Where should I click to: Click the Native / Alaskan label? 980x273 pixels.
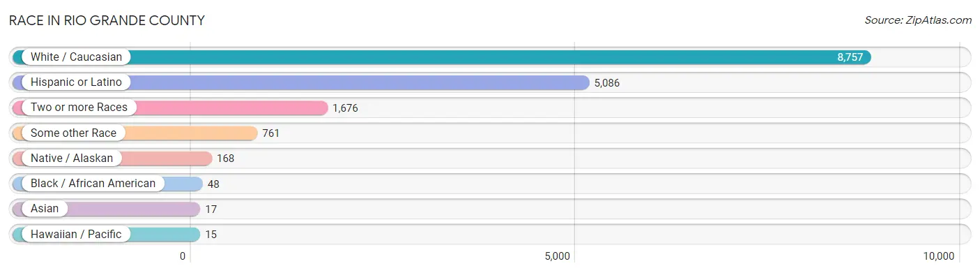[72, 158]
